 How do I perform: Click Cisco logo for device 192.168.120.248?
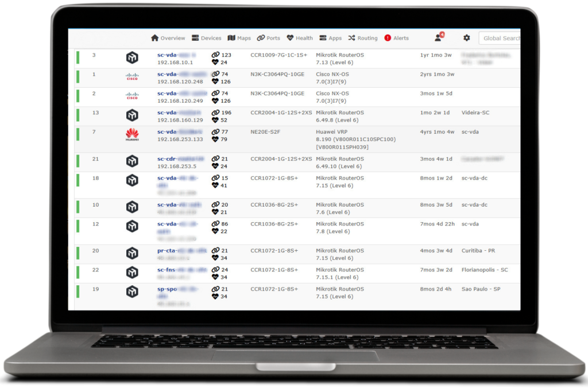[x=132, y=77]
